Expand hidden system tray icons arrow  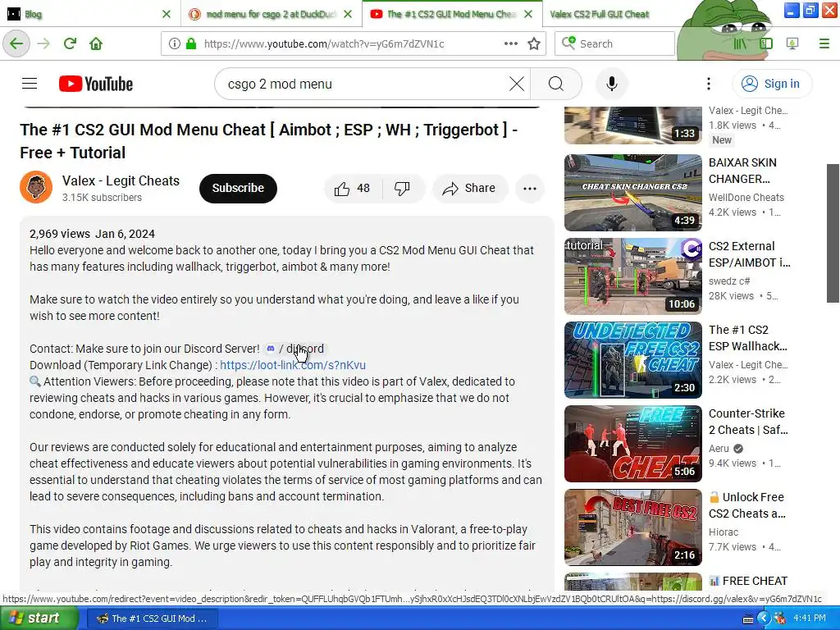pyautogui.click(x=764, y=619)
